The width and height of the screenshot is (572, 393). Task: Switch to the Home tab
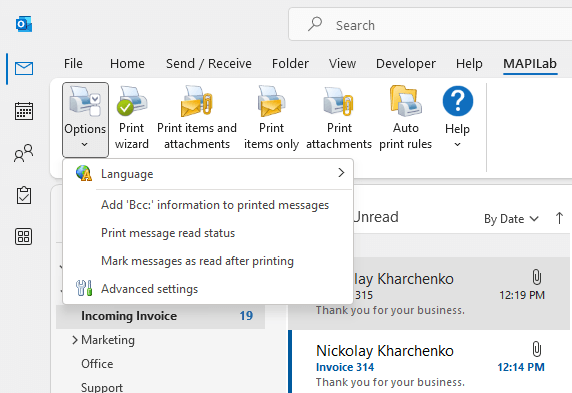coord(127,63)
